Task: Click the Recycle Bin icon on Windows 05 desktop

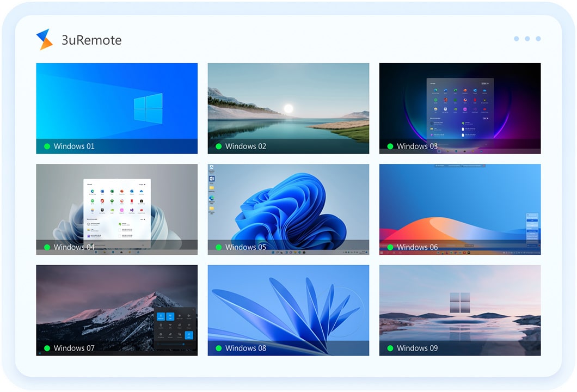Action: (211, 167)
